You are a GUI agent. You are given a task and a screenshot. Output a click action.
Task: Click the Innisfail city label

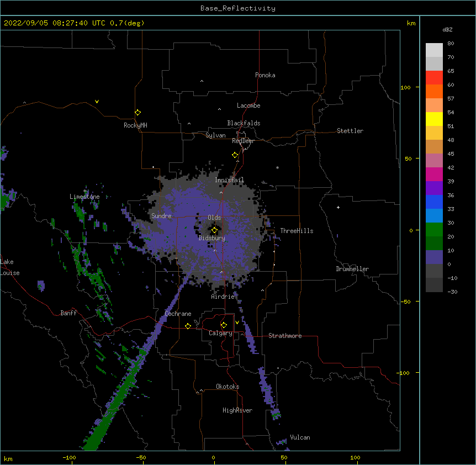(229, 180)
